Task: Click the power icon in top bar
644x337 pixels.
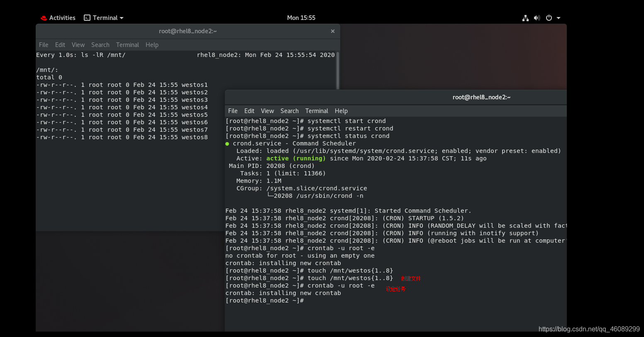Action: coord(549,18)
